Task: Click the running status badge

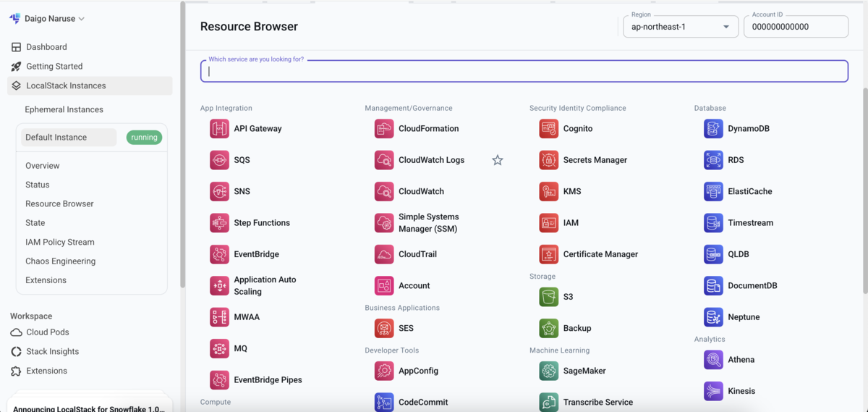Action: [x=144, y=138]
